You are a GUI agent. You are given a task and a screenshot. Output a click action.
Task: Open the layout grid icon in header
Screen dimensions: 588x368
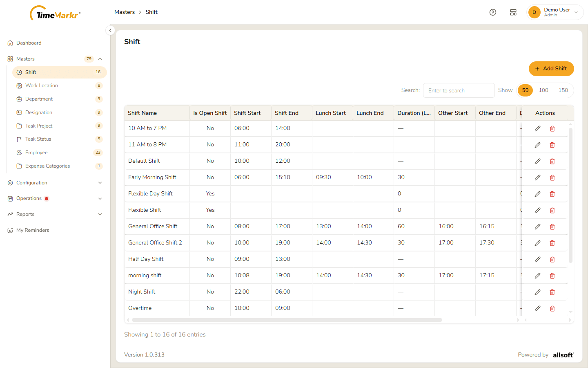pos(513,12)
